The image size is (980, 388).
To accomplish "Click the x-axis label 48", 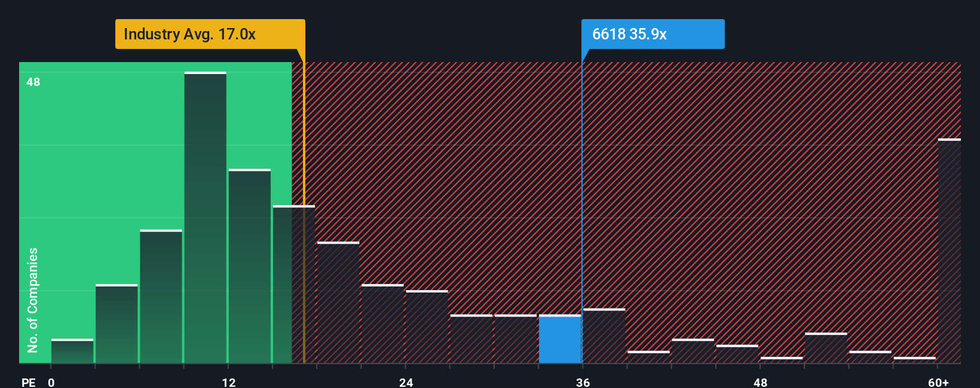I will point(760,382).
